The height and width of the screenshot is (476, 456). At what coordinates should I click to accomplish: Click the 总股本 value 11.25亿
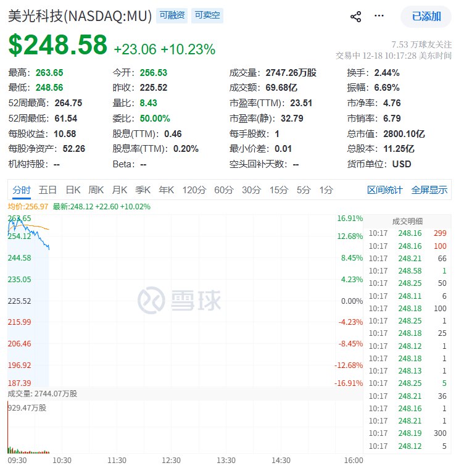click(x=399, y=149)
